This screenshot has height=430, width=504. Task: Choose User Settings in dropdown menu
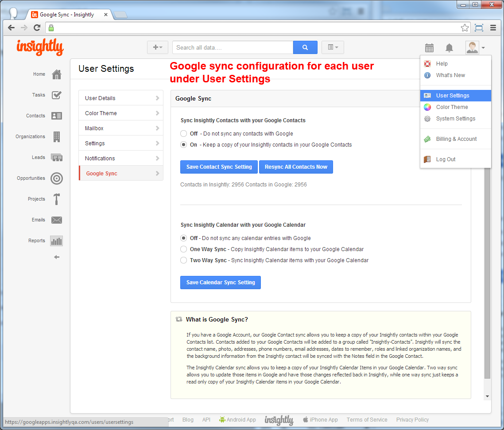coord(455,96)
